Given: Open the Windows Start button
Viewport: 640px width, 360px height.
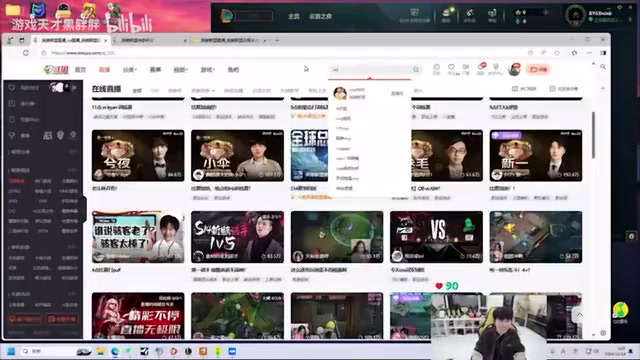Looking at the screenshot, I should tap(11, 351).
